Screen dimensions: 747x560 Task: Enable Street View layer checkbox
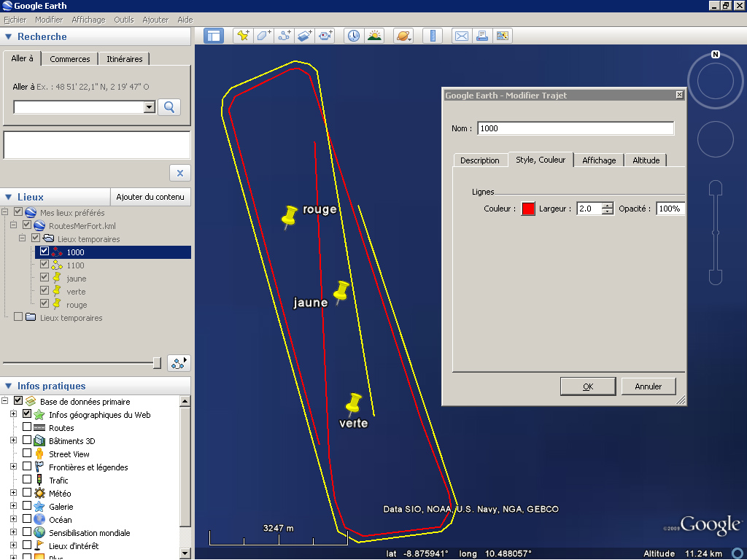pos(27,453)
